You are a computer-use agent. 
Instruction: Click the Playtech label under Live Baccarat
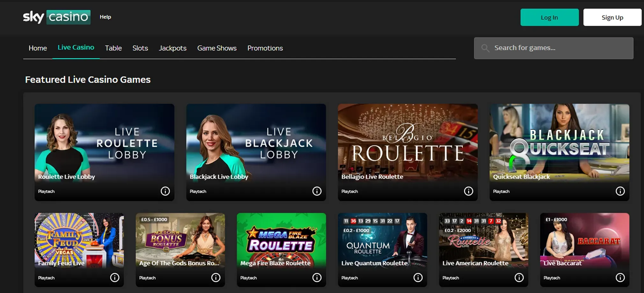[x=552, y=278]
